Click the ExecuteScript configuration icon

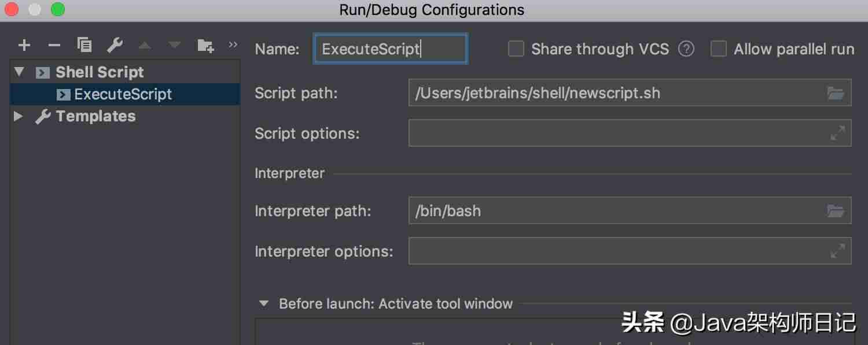click(63, 95)
